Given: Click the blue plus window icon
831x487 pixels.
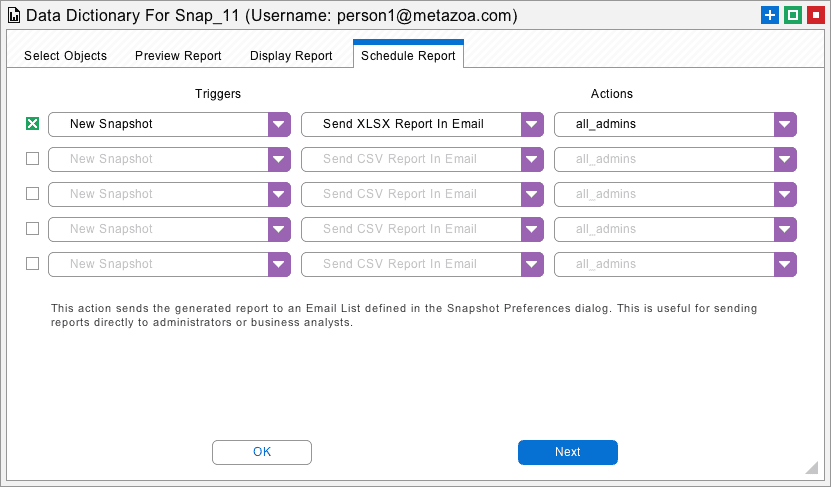Looking at the screenshot, I should (x=770, y=15).
